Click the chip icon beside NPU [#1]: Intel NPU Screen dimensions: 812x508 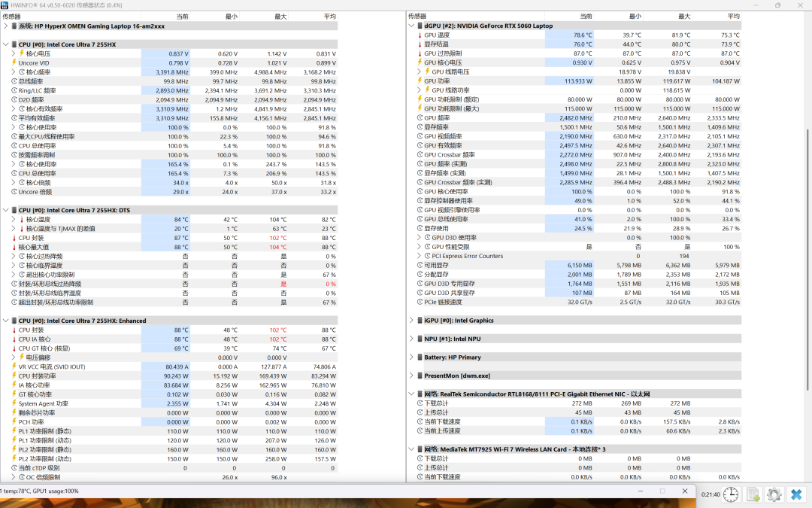coord(420,339)
